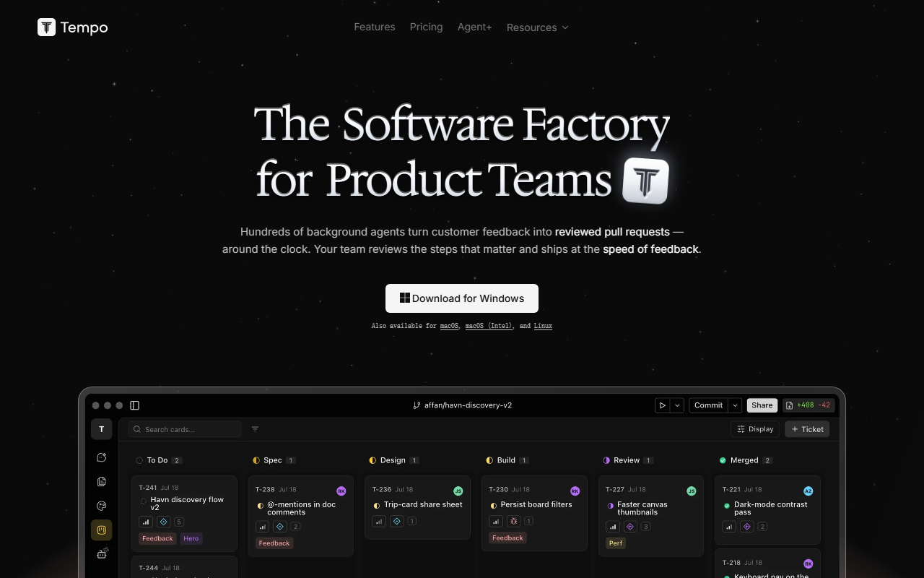924x578 pixels.
Task: Click the filter icon beside Search cards
Action: [x=255, y=429]
